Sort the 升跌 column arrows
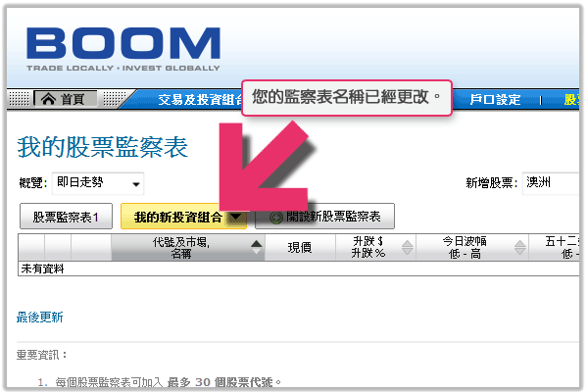Screen dimensions: 588x392 408,247
